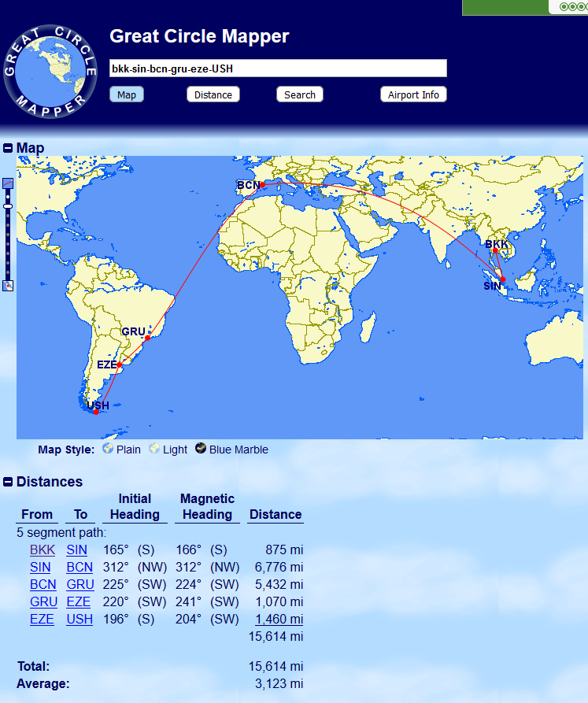
Task: Click the Distance column header
Action: point(276,514)
